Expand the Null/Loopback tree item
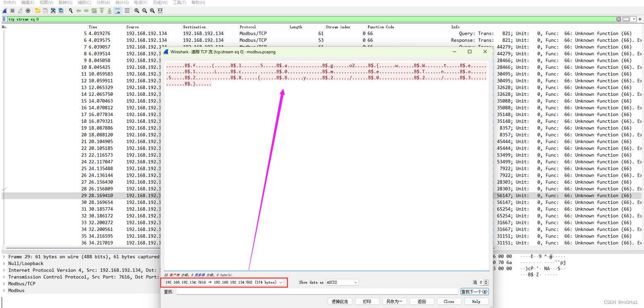644x308 pixels. point(4,264)
